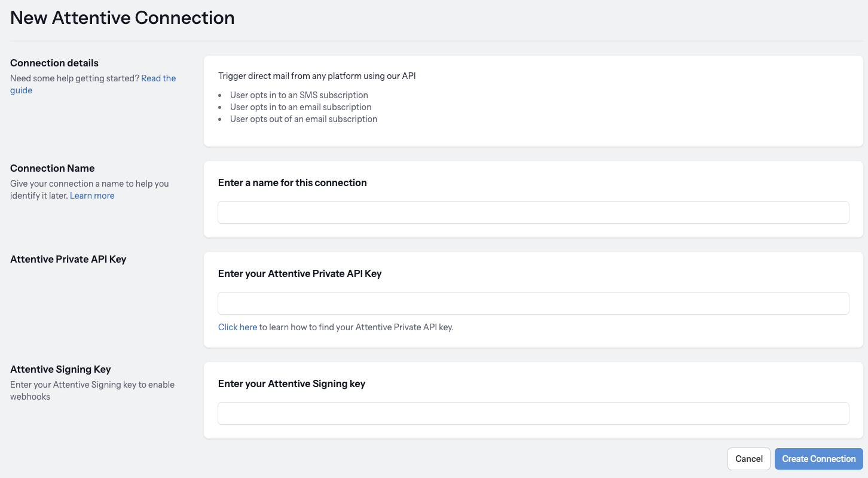The image size is (868, 478).
Task: Select the "New Attentive Connection" page title
Action: 123,18
